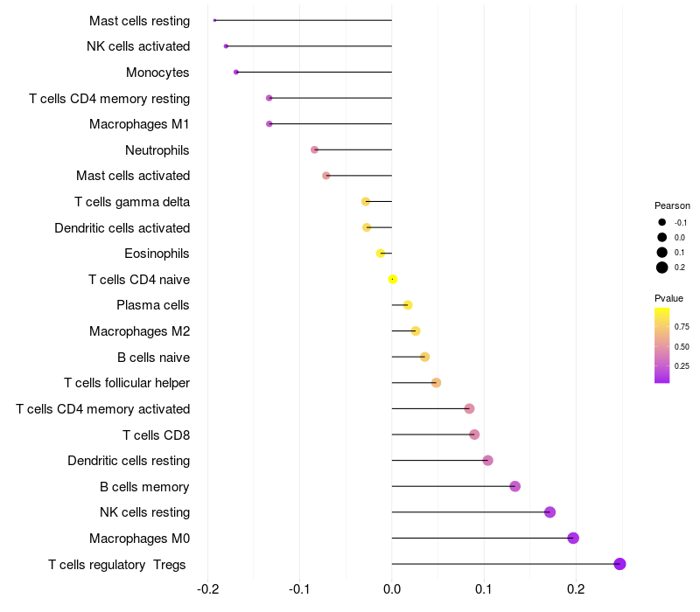Click the Macrophages M1 axis label
700x612 pixels.
pos(139,124)
